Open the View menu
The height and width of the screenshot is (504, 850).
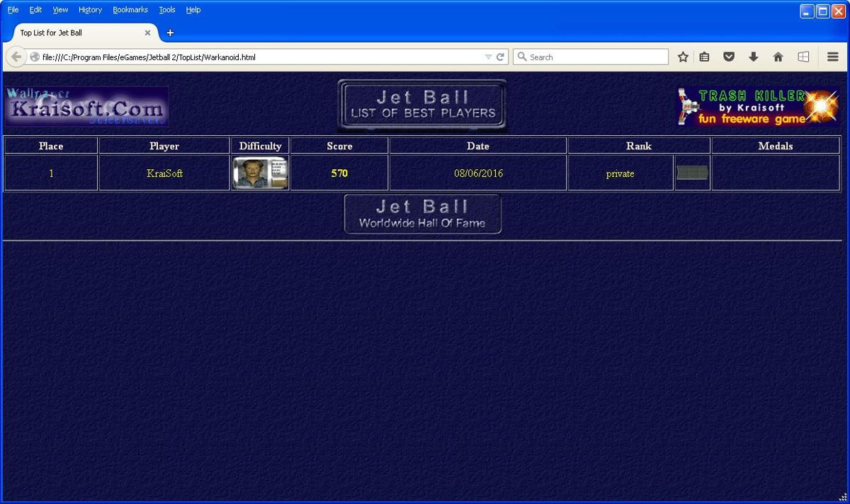pos(60,10)
